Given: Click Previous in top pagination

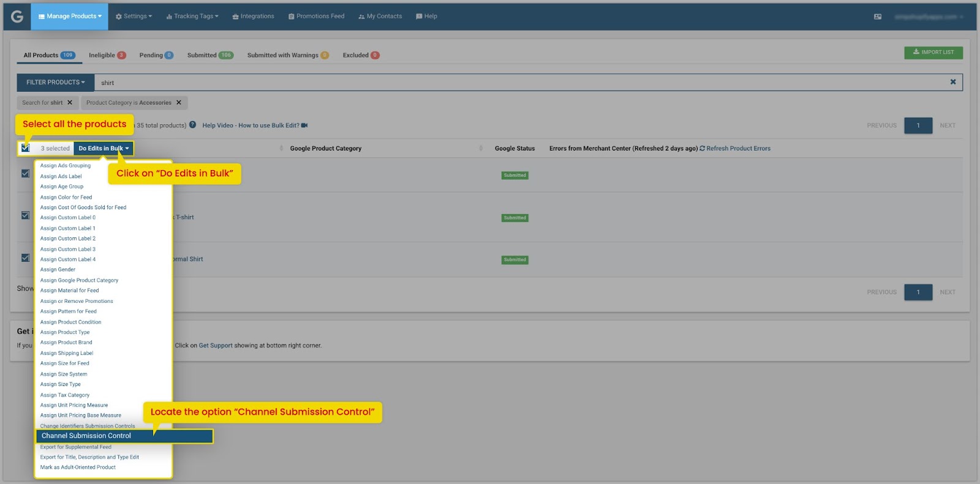Looking at the screenshot, I should (x=881, y=125).
